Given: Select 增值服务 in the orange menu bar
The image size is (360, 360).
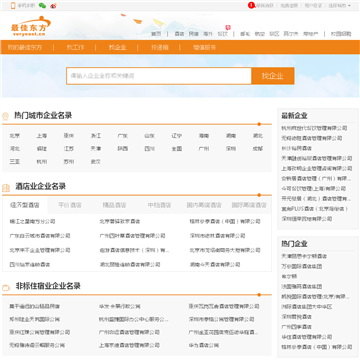Looking at the screenshot, I should [x=204, y=47].
